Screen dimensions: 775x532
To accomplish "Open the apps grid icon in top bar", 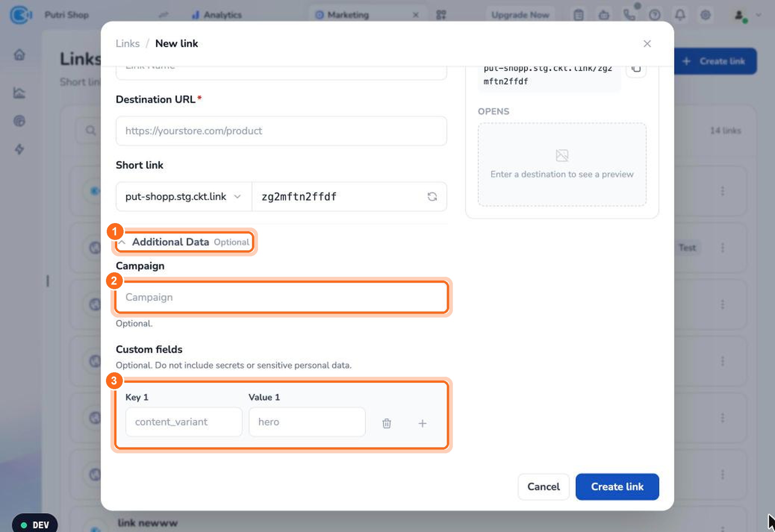I will pyautogui.click(x=441, y=15).
